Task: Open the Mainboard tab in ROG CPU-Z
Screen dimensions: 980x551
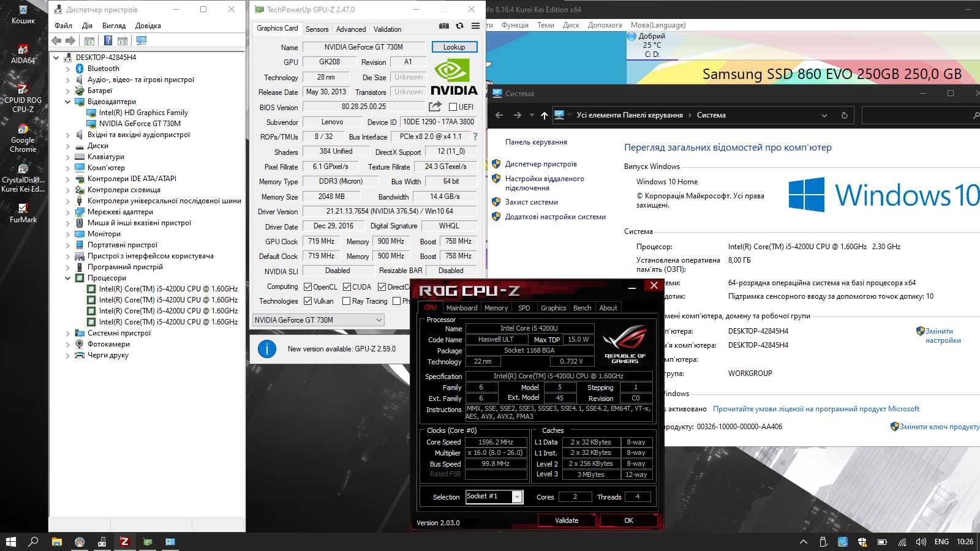Action: (x=462, y=308)
